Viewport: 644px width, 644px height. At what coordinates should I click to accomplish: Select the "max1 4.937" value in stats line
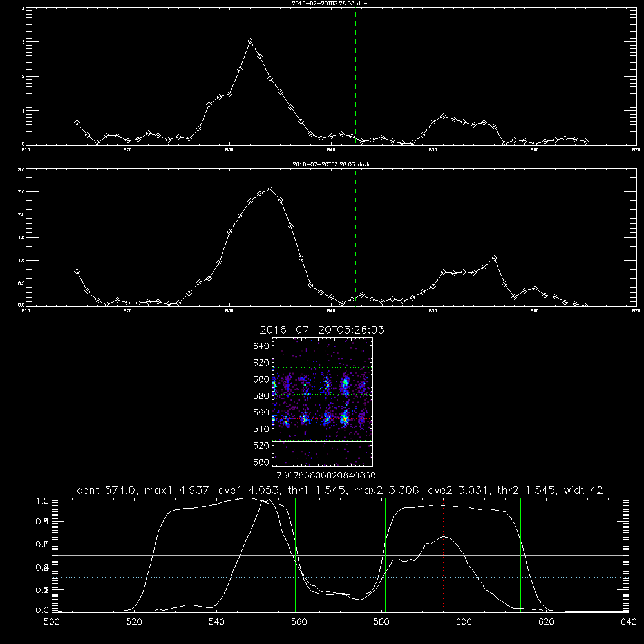(177, 490)
